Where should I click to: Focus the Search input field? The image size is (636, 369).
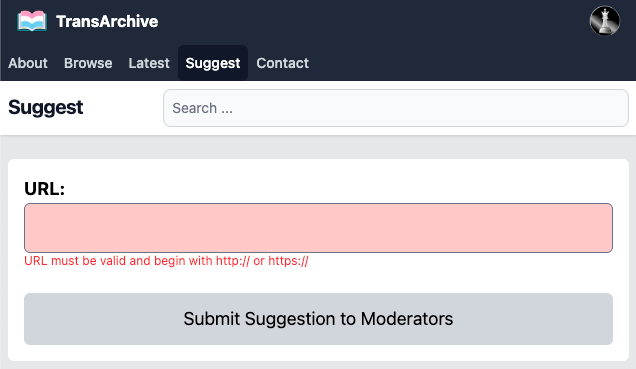coord(396,108)
